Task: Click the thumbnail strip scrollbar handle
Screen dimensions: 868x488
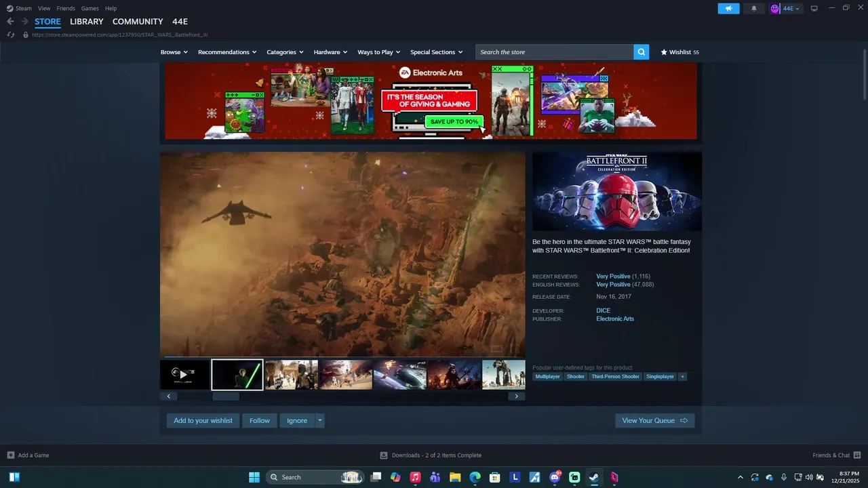Action: [226, 396]
